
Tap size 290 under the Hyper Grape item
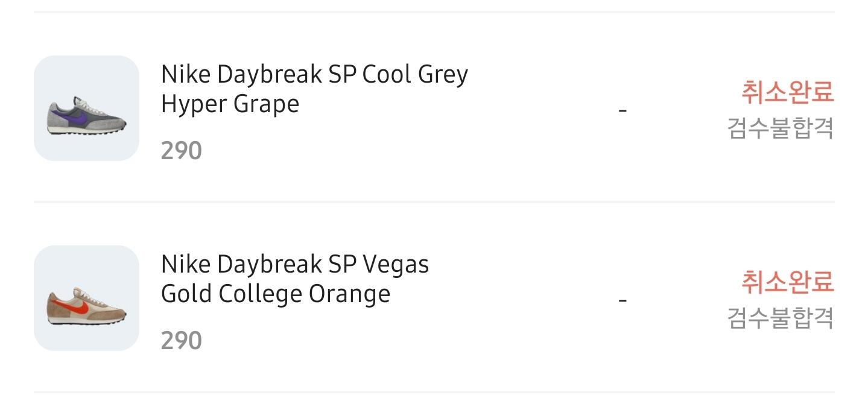click(x=181, y=151)
